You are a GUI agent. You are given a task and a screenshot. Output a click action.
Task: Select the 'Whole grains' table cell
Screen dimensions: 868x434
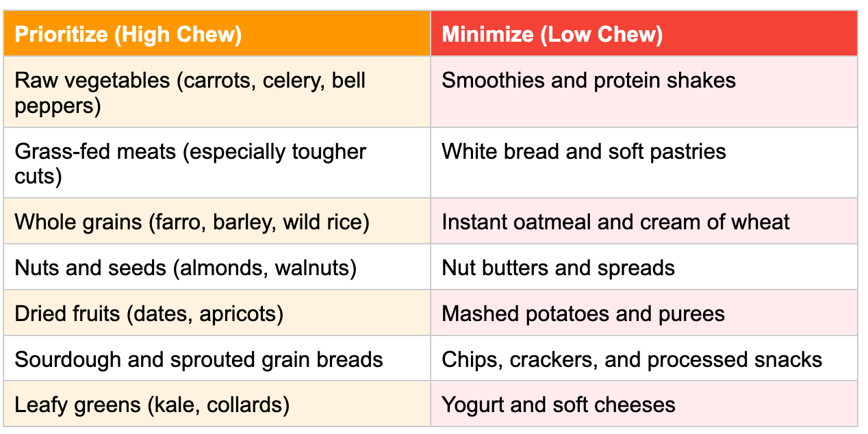tap(216, 222)
